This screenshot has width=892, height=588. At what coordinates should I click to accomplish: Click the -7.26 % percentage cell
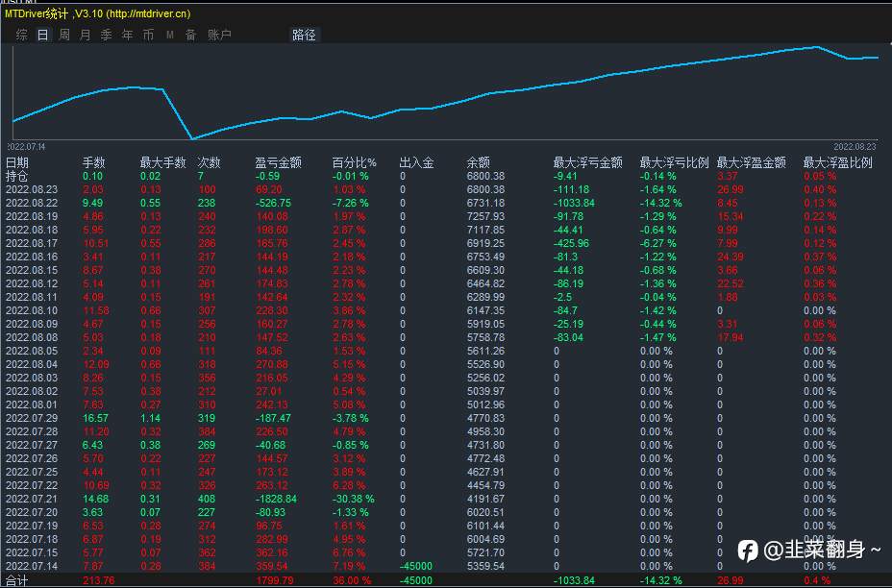coord(351,203)
